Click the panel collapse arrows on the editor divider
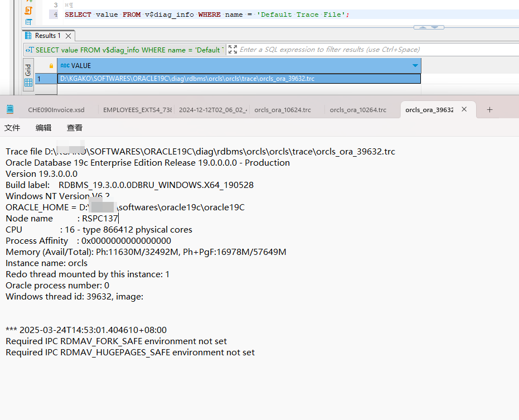 click(x=429, y=27)
